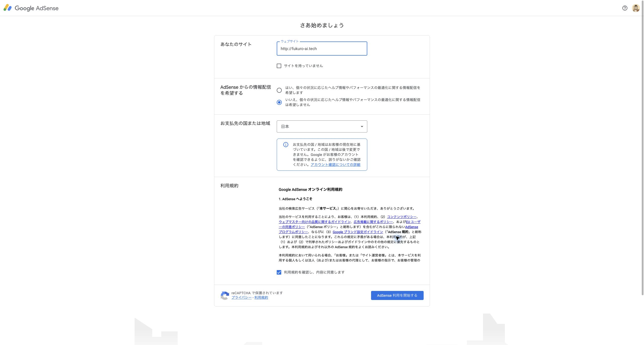Open the help question mark icon
This screenshot has width=644, height=345.
click(625, 8)
